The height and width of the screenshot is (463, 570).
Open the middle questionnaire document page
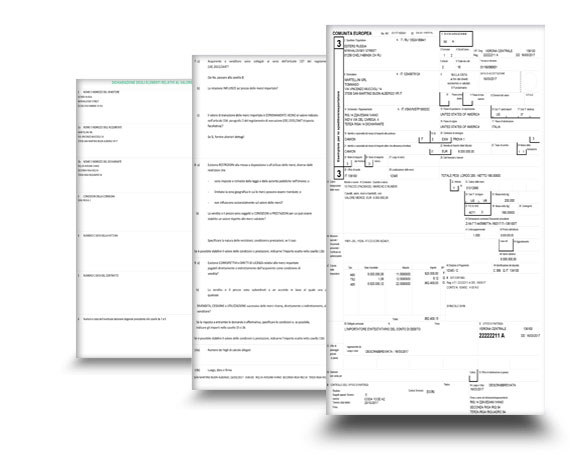(x=259, y=222)
